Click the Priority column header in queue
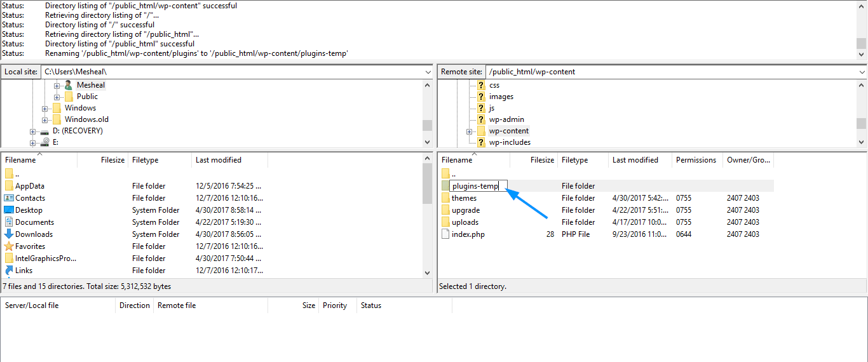Viewport: 868px width, 362px height. [334, 305]
